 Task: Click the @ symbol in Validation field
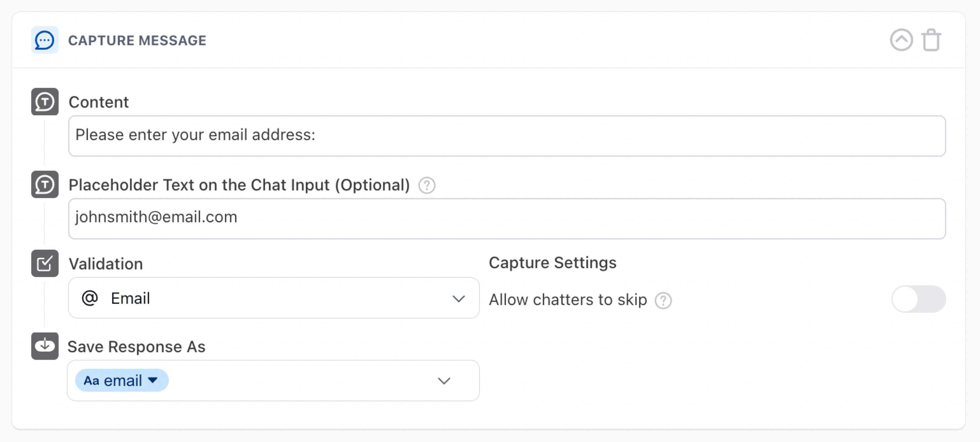coord(90,298)
